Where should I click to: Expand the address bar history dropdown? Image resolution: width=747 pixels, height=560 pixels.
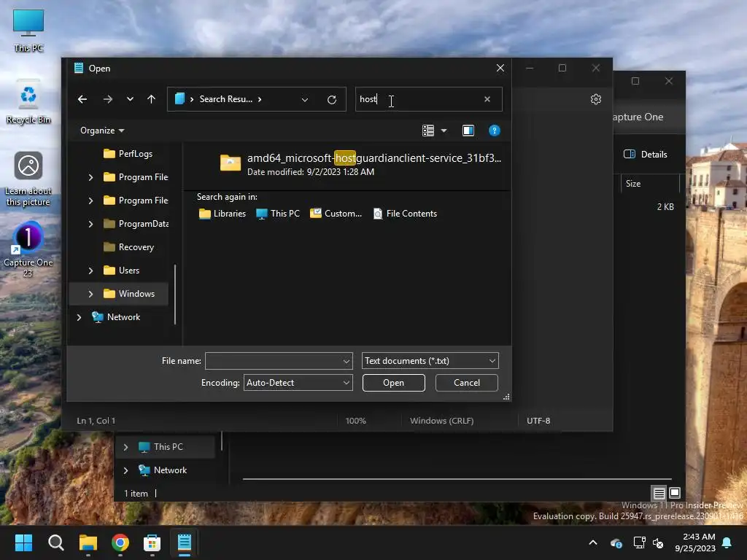point(305,99)
